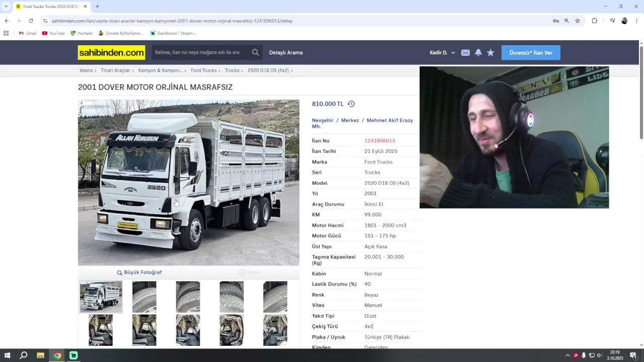Click price 810.000 TL

point(328,104)
